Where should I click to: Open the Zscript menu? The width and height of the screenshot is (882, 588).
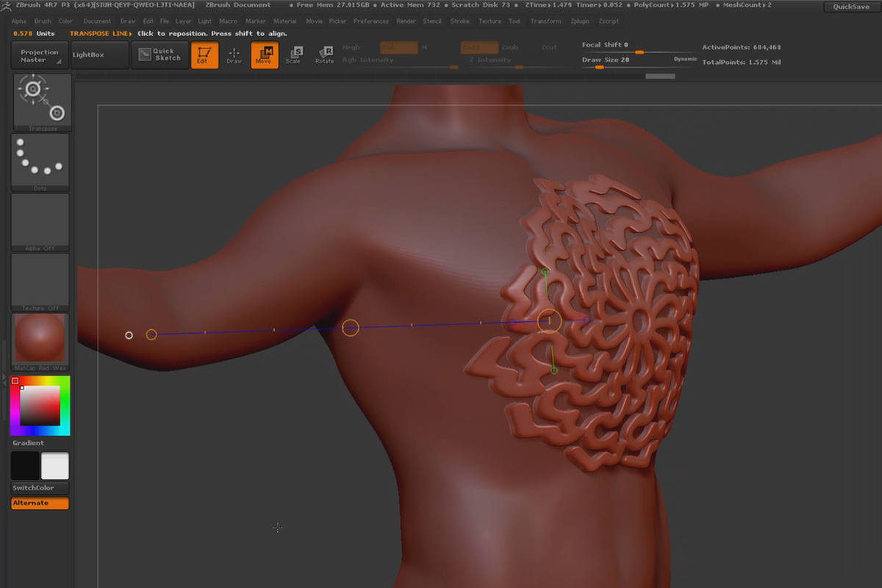[x=609, y=21]
